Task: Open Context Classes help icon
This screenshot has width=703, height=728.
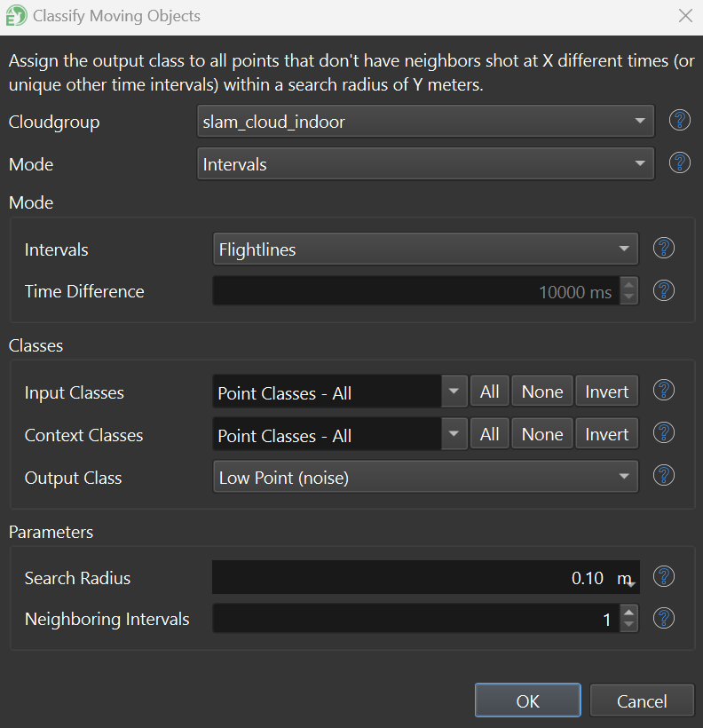Action: coord(663,433)
